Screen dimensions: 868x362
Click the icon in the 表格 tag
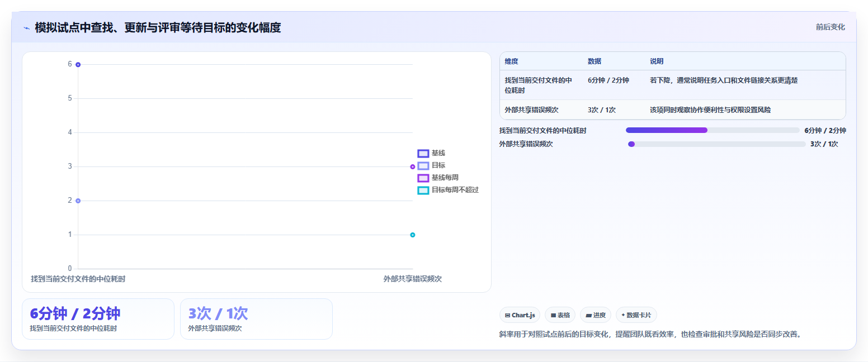point(553,315)
